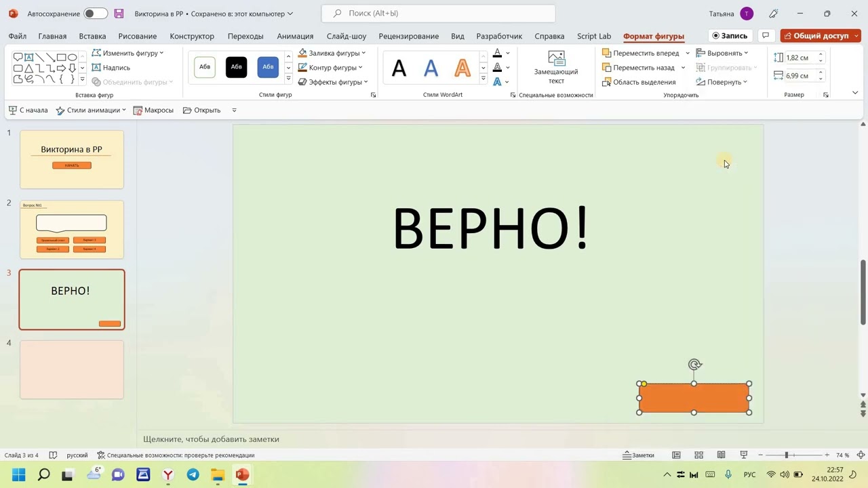Open the alt text (Замещающий текст) pane
Viewport: 868px width, 488px height.
point(556,68)
